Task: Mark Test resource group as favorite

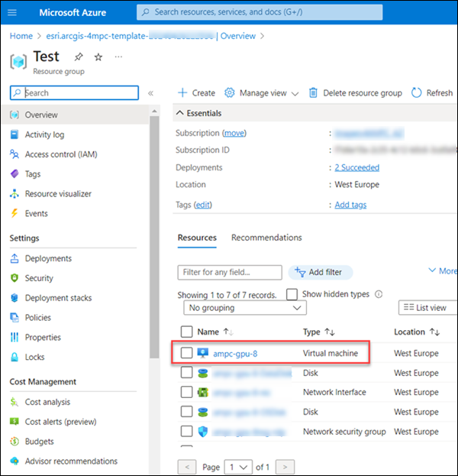Action: (98, 57)
